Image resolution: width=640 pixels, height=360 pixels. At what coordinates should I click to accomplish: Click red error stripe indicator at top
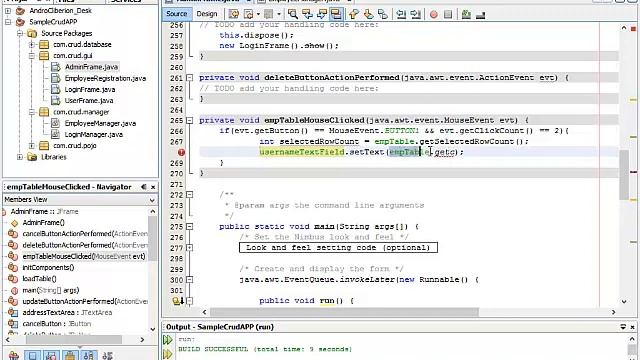[633, 29]
